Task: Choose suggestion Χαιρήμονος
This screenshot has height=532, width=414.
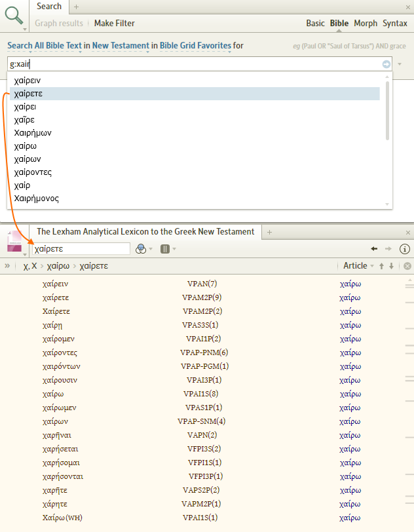Action: point(195,199)
